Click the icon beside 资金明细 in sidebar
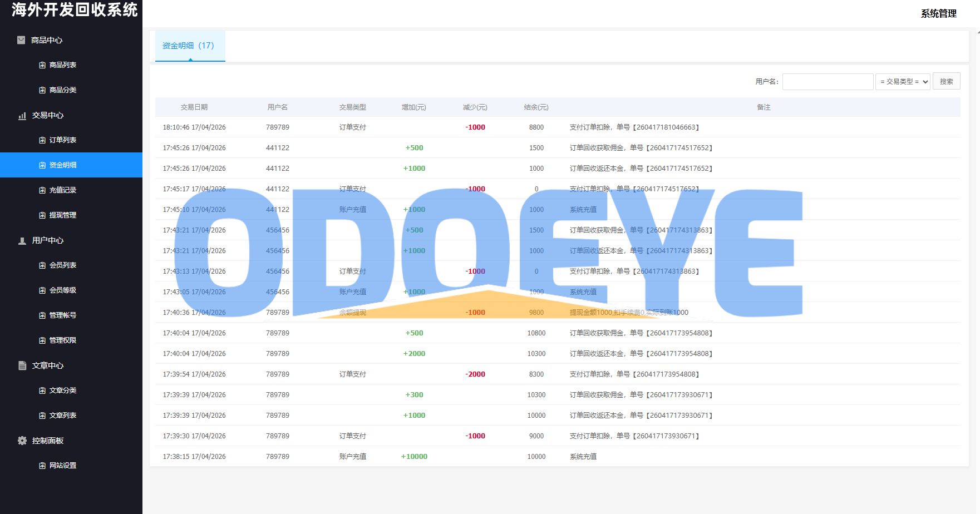 [42, 165]
